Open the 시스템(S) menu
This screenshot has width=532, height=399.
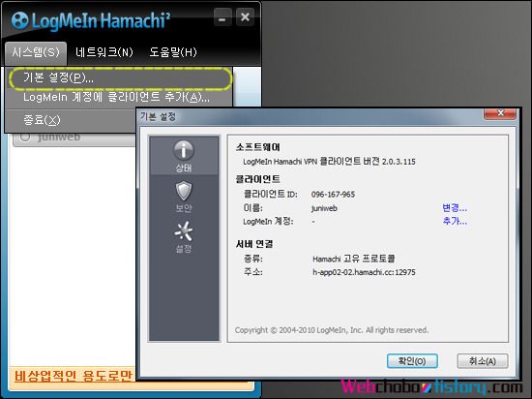(36, 52)
